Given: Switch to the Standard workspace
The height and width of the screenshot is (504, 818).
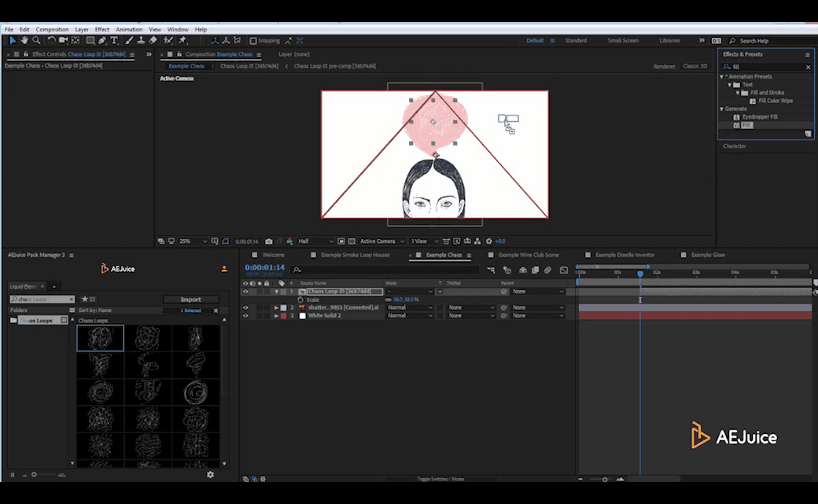Looking at the screenshot, I should pos(576,41).
